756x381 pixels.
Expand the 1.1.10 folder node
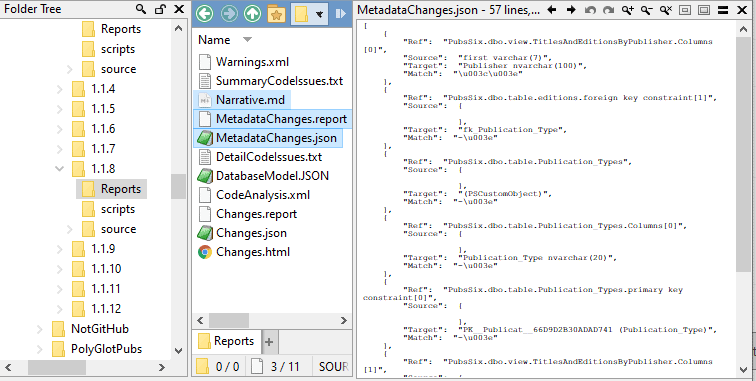click(x=60, y=269)
